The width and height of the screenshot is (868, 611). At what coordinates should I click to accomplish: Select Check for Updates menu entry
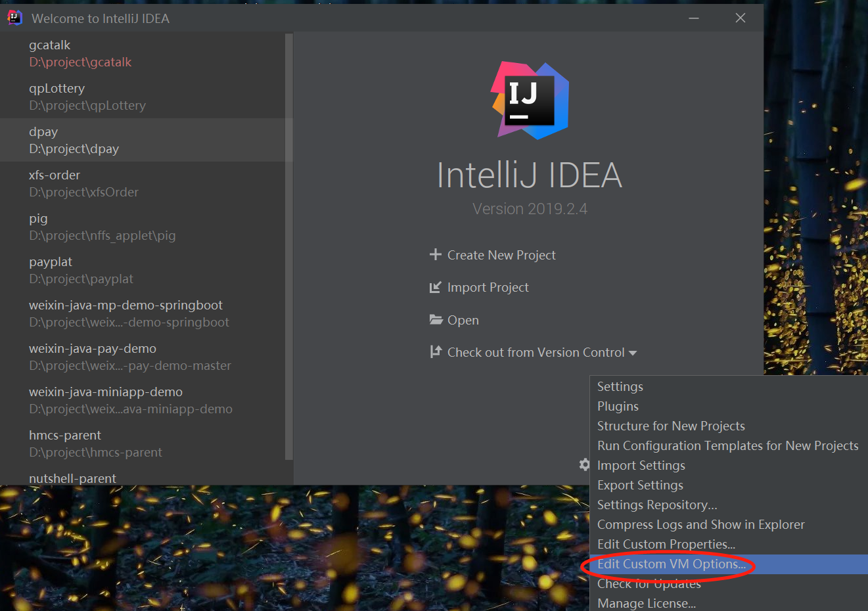click(x=729, y=583)
